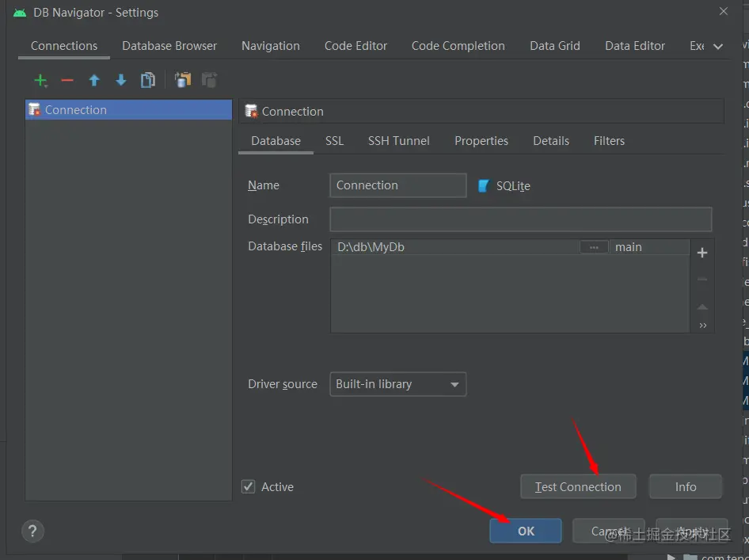Select Connection in the connections list
749x560 pixels.
(128, 110)
